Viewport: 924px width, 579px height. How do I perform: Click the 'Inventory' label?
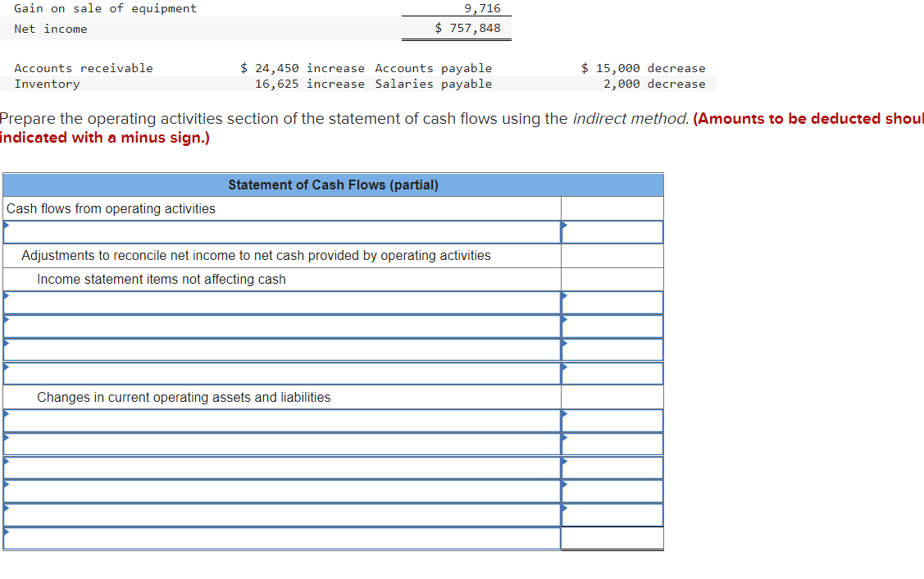[48, 84]
